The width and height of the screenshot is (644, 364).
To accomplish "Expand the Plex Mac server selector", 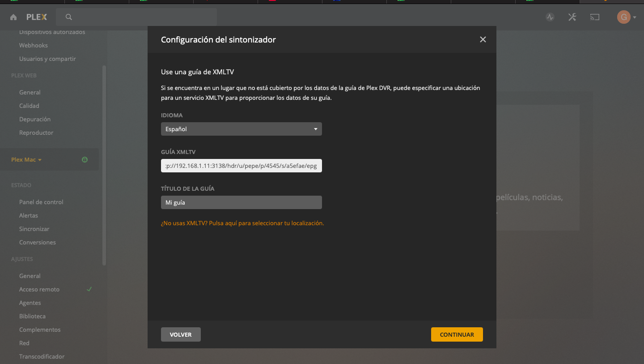I will (x=26, y=160).
